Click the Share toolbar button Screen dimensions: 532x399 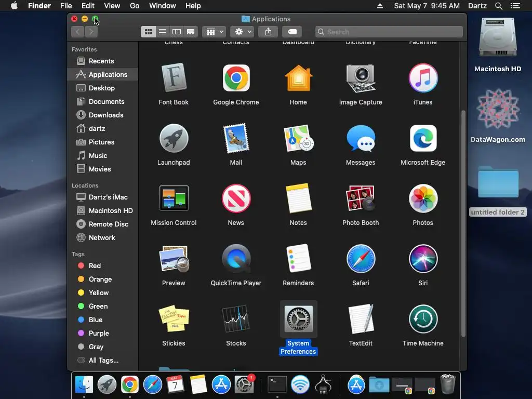[x=268, y=32]
